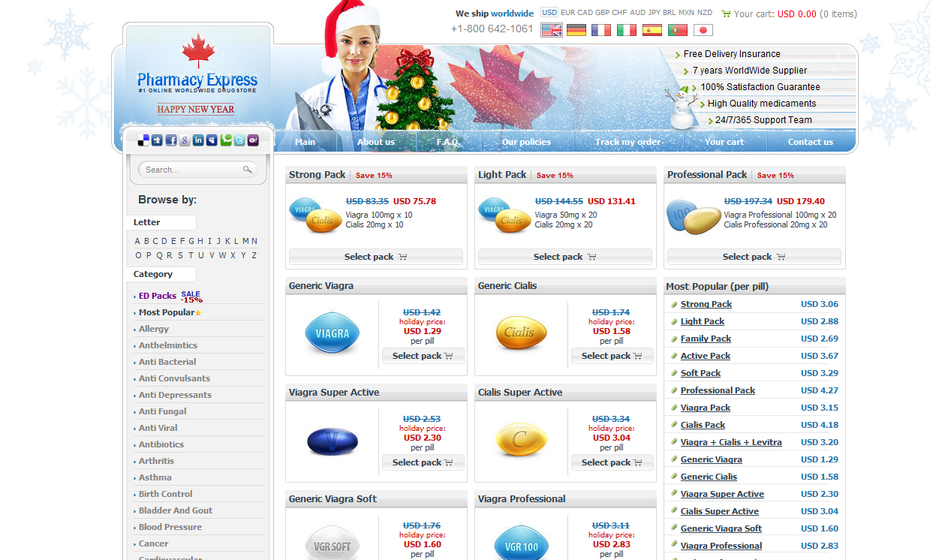Open the LinkedIn sharing icon
The width and height of the screenshot is (930, 560).
click(198, 140)
